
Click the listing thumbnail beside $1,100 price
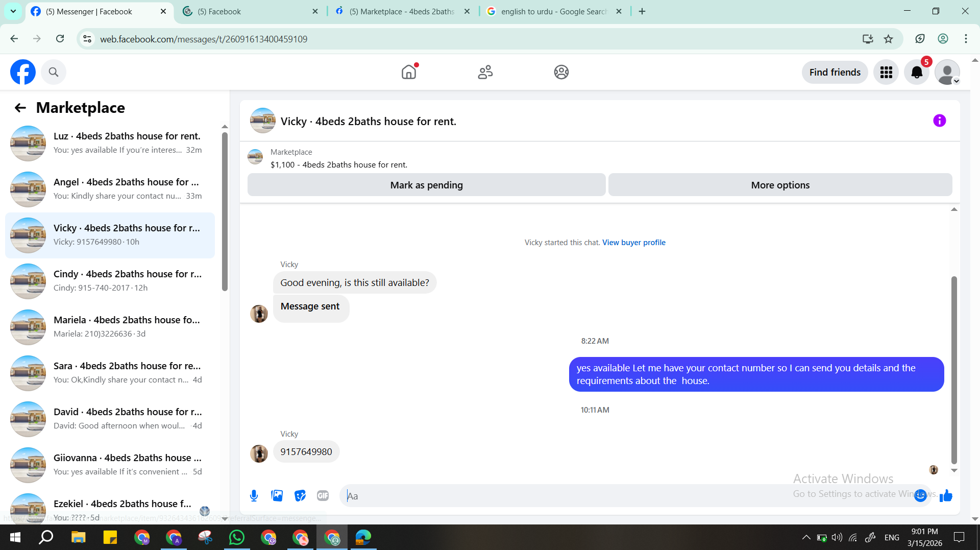click(x=255, y=156)
